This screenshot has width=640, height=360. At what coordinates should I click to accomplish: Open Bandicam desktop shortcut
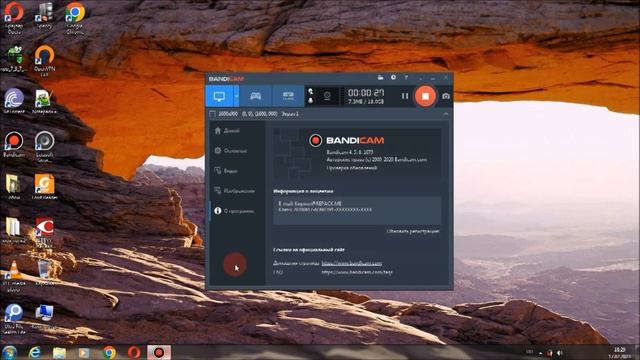click(x=14, y=144)
